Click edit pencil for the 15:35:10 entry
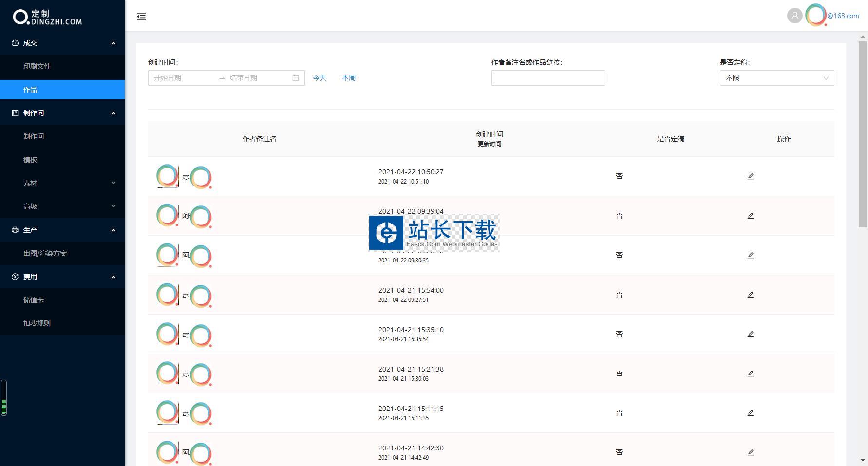This screenshot has width=868, height=466. [x=750, y=334]
